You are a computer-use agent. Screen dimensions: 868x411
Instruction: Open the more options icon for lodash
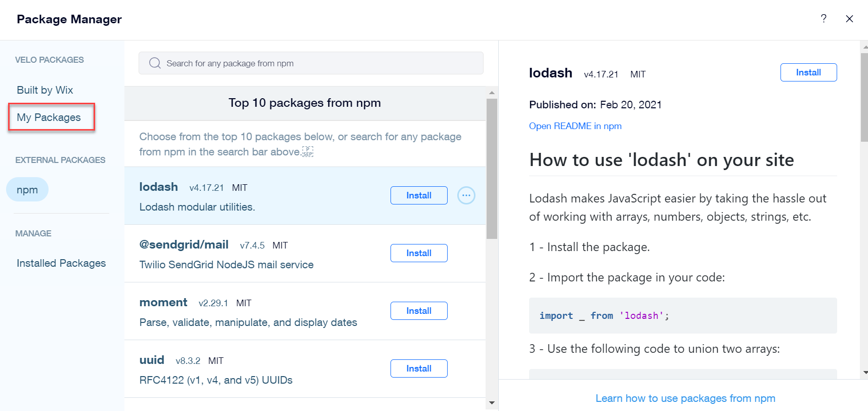[466, 195]
